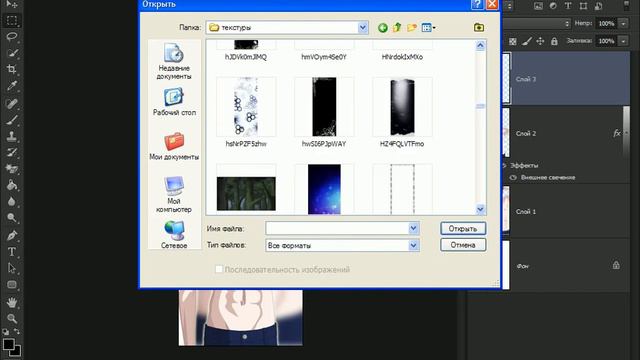Screen dimensions: 640x360
Task: Select the Rectangular Marquee tool
Action: pos(12,20)
